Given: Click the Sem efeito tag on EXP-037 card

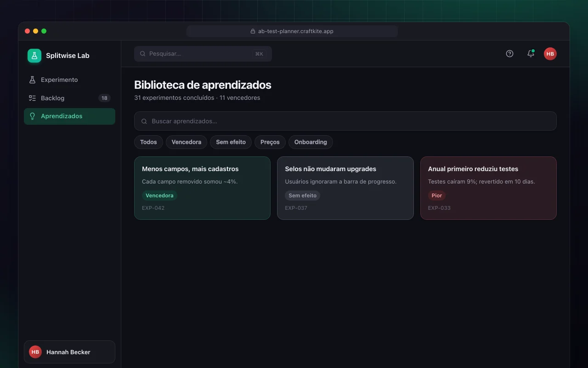Looking at the screenshot, I should [x=303, y=195].
